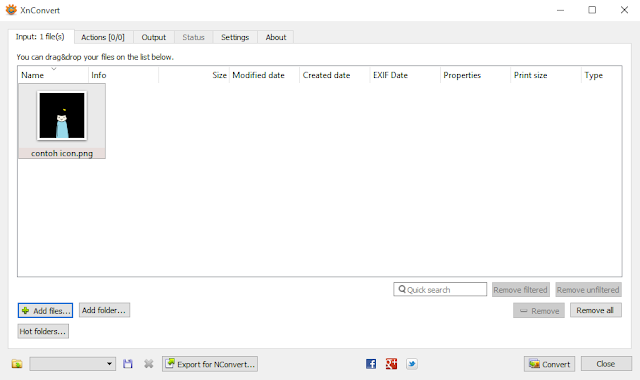
Task: Sort by Properties column header
Action: coord(475,75)
